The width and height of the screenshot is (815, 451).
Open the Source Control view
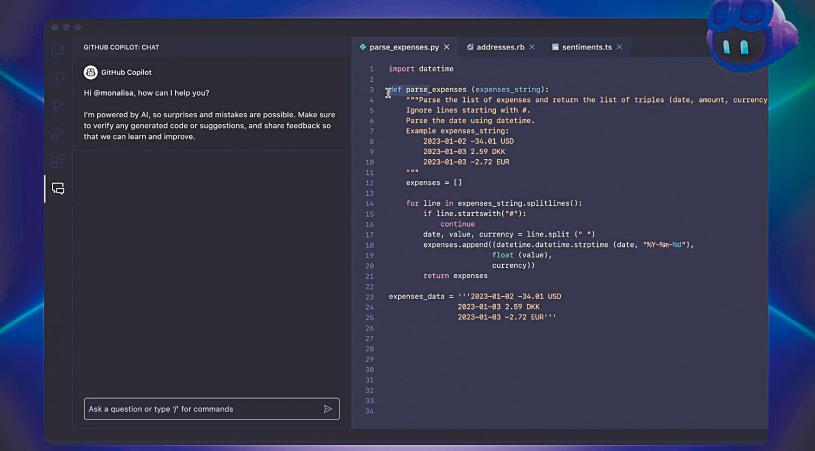[x=58, y=105]
